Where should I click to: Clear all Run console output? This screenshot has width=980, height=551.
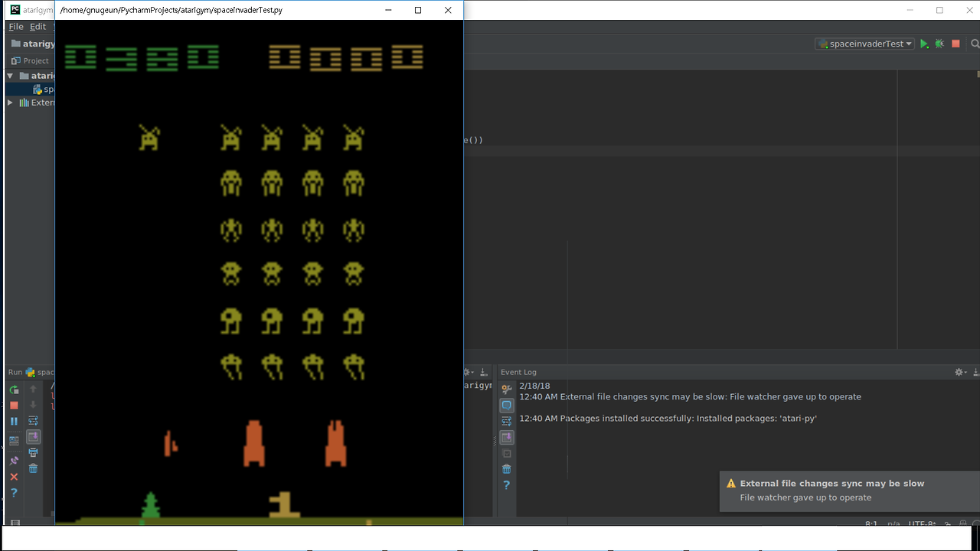tap(33, 468)
